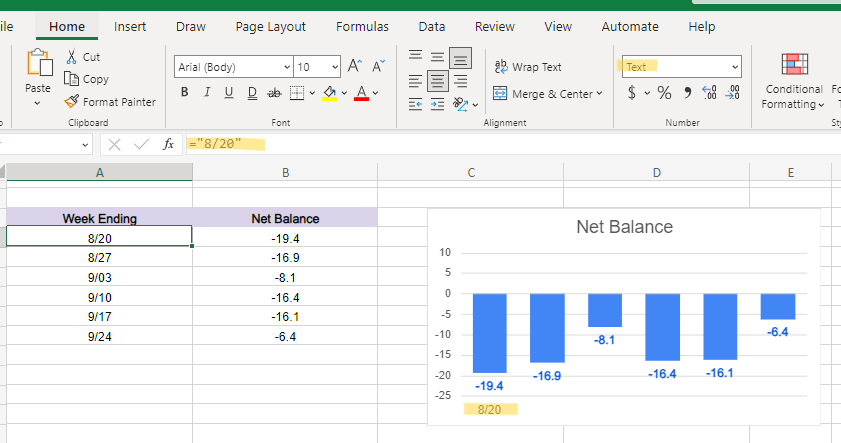Expand the font color dropdown arrow
Viewport: 841px width, 443px height.
pos(375,93)
